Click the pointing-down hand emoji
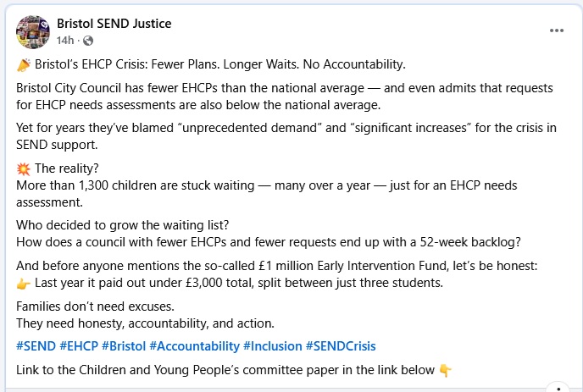583x392 pixels. 446,371
